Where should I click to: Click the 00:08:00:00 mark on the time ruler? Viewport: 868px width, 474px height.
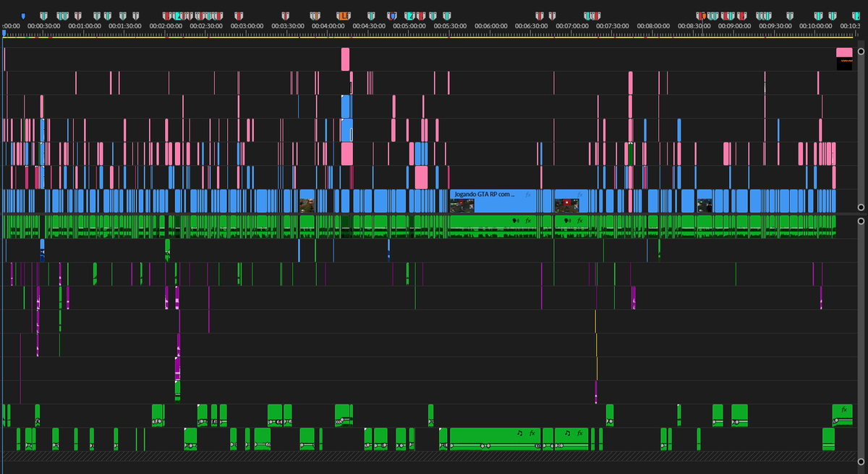pos(654,25)
